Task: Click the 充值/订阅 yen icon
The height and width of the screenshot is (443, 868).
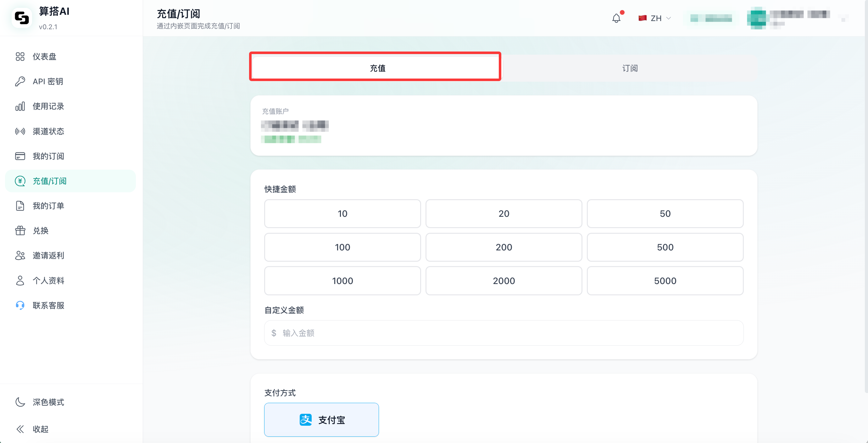Action: tap(20, 181)
